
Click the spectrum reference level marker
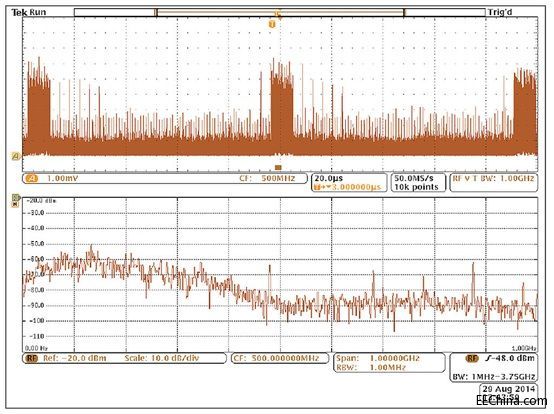click(x=16, y=197)
